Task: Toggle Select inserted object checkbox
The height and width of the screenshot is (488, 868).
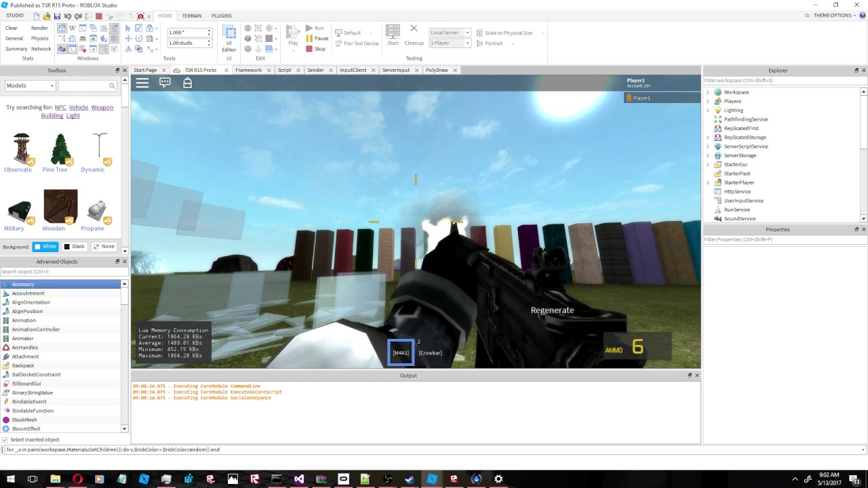Action: pos(5,440)
